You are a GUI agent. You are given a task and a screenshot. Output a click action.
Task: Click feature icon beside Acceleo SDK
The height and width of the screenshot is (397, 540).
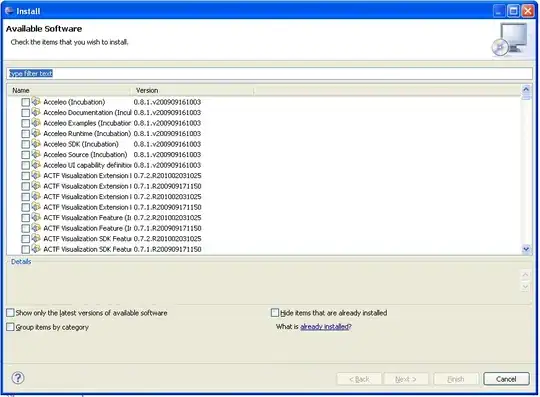click(36, 144)
